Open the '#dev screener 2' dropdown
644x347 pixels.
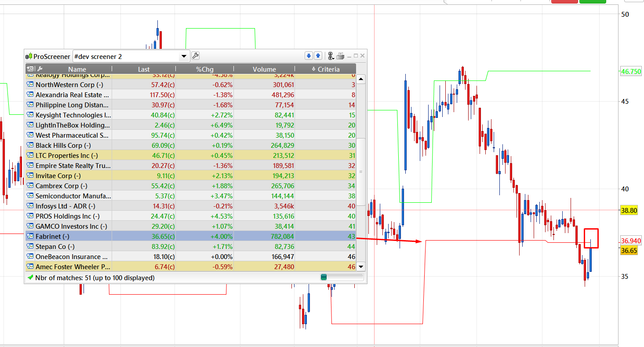[184, 56]
